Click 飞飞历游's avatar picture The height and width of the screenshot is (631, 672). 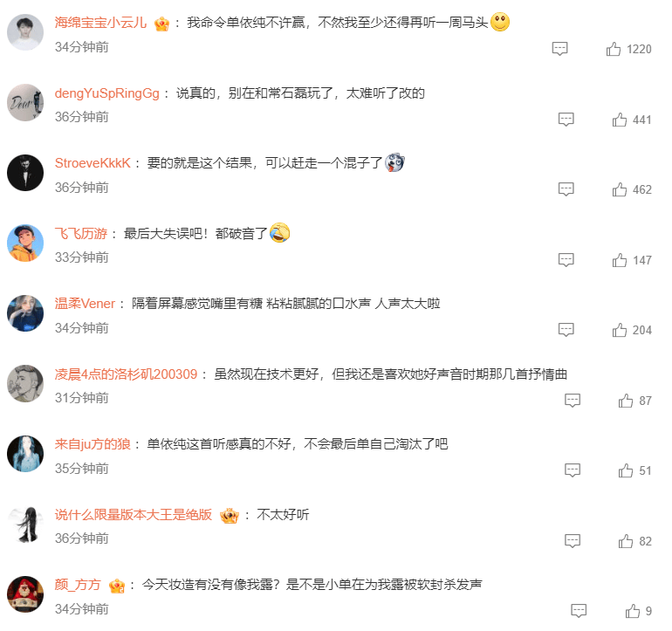click(x=25, y=243)
